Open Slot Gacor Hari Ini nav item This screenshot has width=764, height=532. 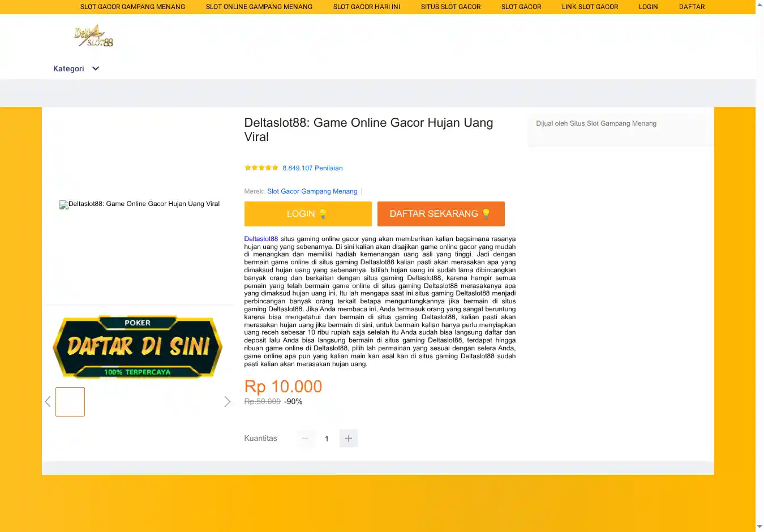tap(366, 7)
